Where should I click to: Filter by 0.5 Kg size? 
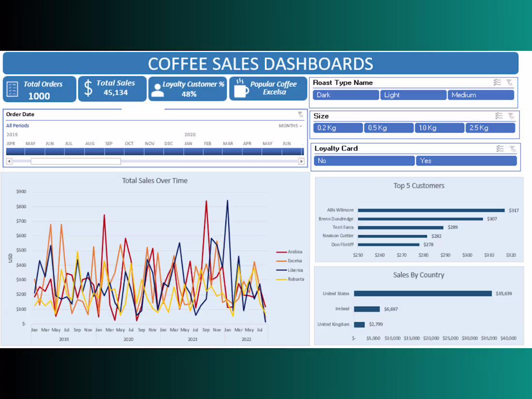[389, 128]
